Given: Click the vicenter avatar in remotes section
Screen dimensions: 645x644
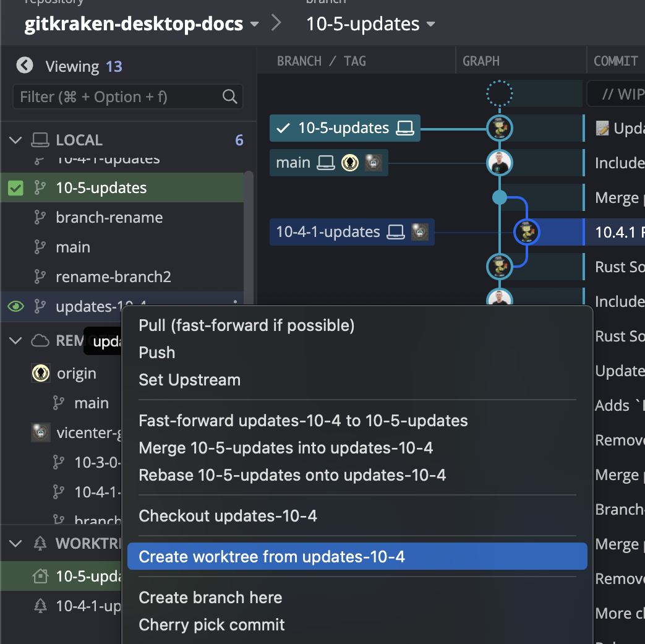Looking at the screenshot, I should tap(41, 432).
